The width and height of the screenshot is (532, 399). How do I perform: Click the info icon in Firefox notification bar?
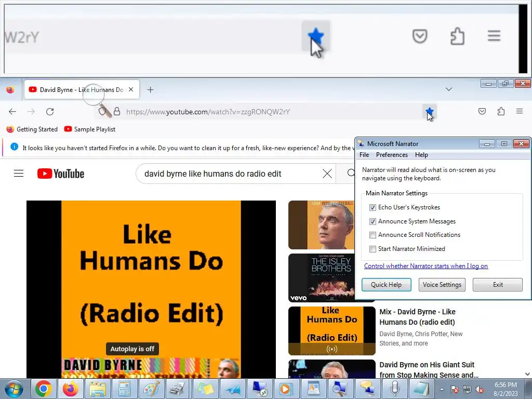[x=14, y=147]
